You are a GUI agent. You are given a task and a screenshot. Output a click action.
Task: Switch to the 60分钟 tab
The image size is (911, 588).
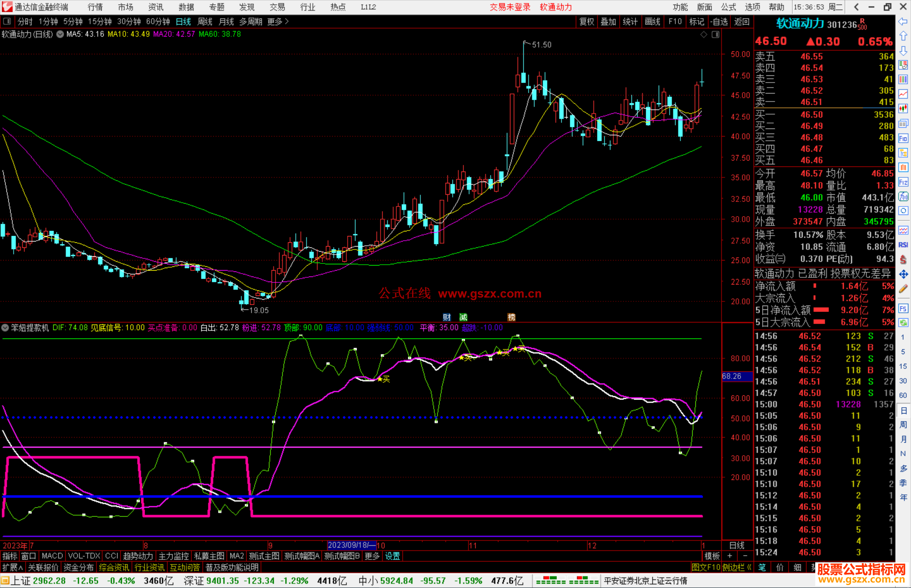[158, 21]
